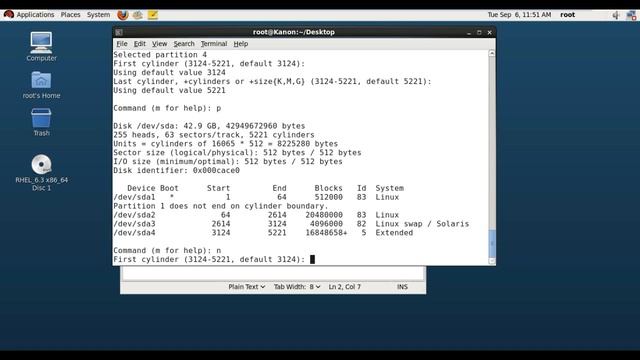This screenshot has height=360, width=640.
Task: Open the terminal View menu
Action: coord(159,44)
